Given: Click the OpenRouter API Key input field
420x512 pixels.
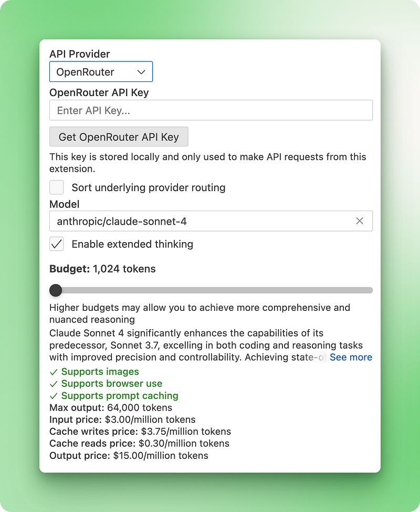Looking at the screenshot, I should (x=211, y=110).
